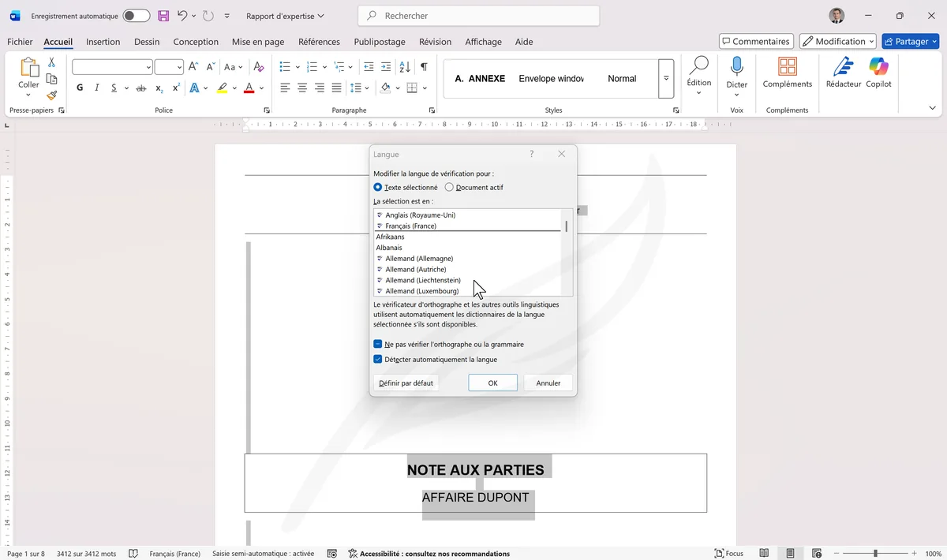
Task: Toggle bold with the G icon
Action: [79, 88]
